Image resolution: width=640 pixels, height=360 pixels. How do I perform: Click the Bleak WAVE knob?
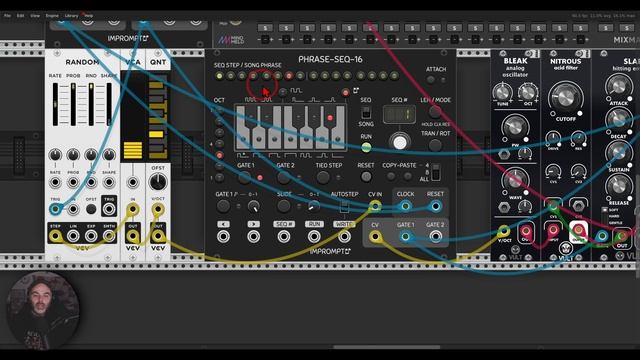[x=515, y=180]
